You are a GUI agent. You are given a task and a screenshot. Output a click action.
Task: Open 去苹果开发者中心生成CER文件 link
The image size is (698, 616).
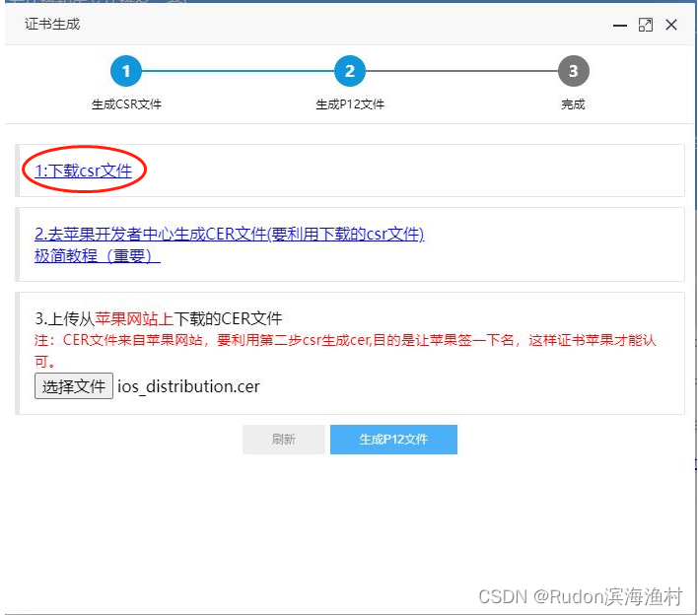pos(230,234)
